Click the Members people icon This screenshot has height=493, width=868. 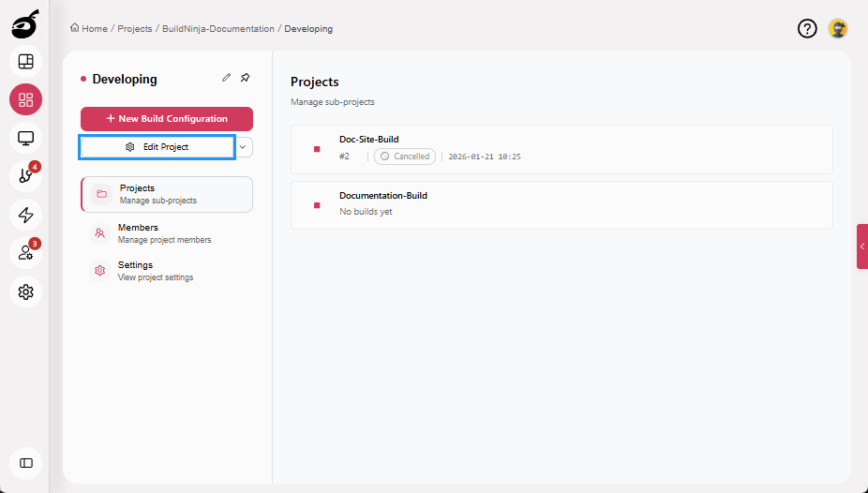coord(99,233)
